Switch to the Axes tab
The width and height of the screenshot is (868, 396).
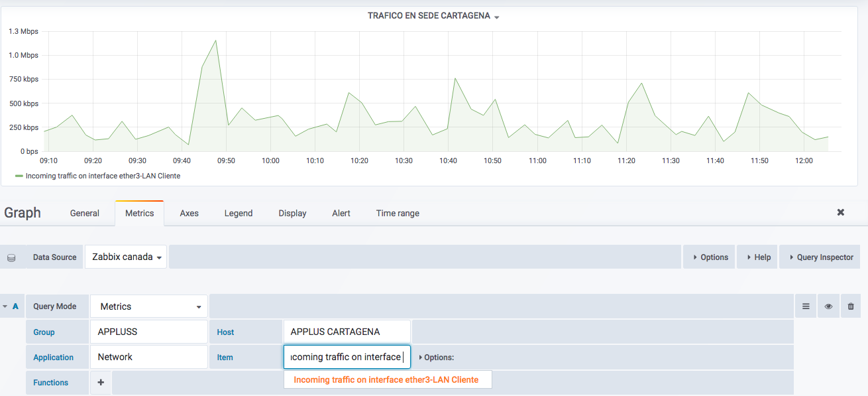[x=189, y=213]
